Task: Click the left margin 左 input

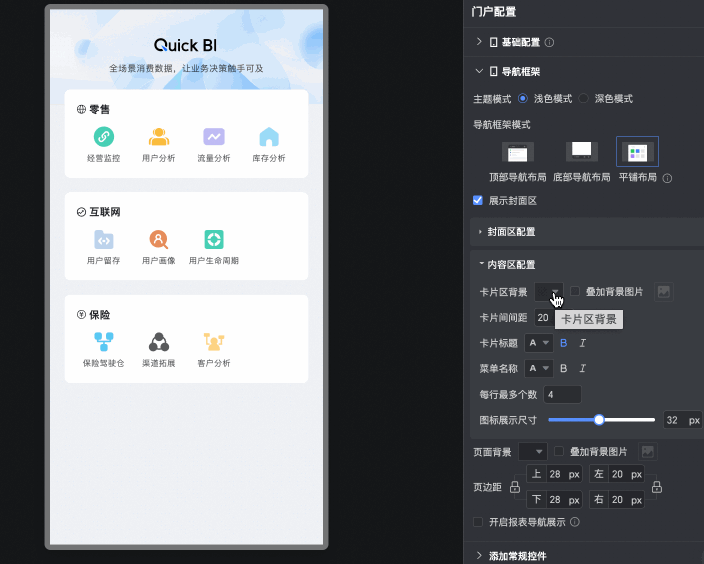Action: (x=616, y=474)
